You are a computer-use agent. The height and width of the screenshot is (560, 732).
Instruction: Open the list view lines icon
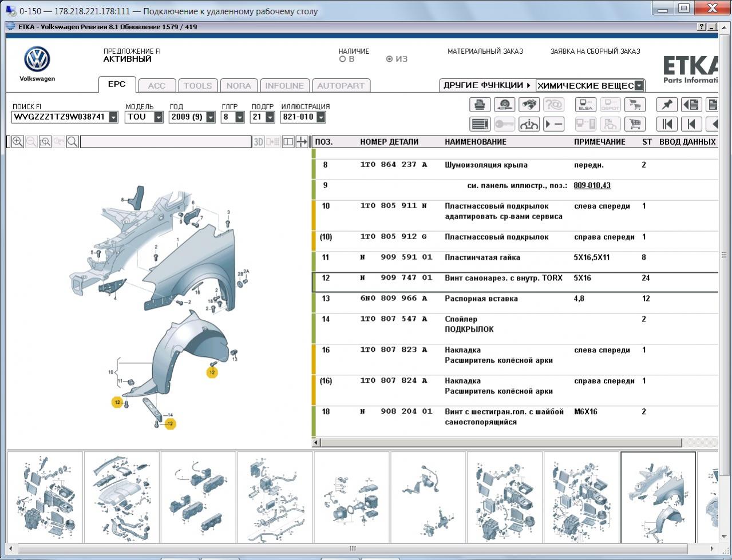point(480,124)
